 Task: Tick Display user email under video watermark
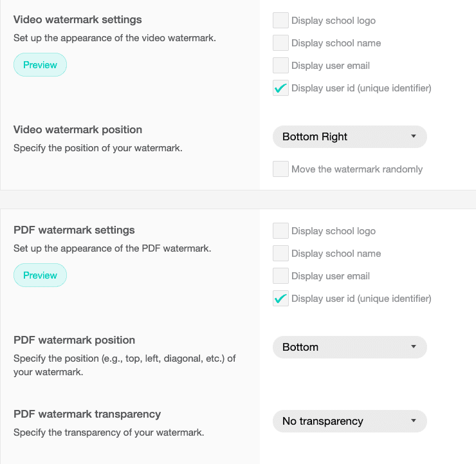coord(280,65)
